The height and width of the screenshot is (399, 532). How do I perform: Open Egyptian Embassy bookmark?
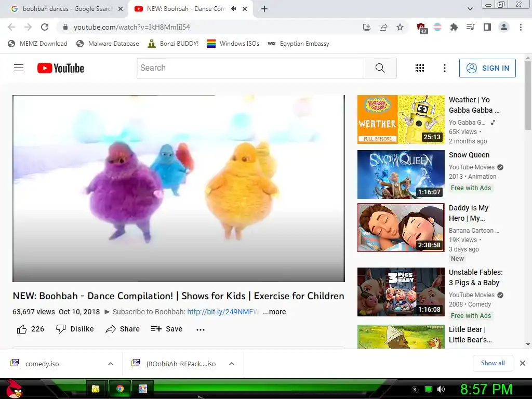[298, 44]
